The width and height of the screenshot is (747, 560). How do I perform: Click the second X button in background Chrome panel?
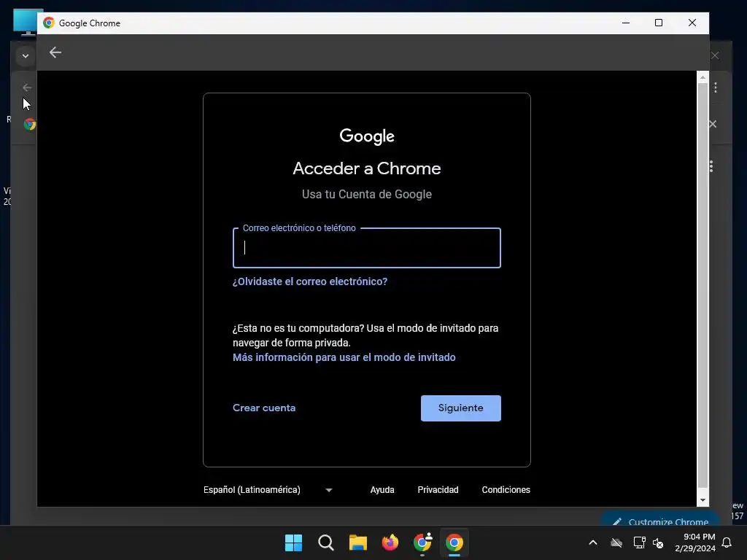pos(713,124)
